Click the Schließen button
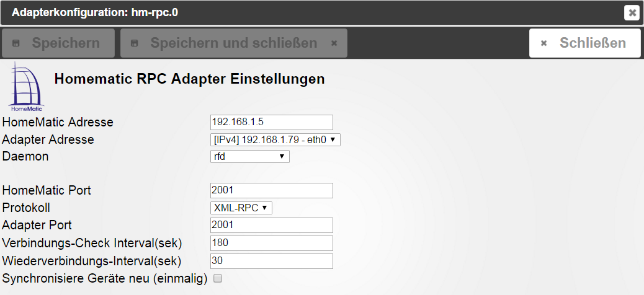This screenshot has width=644, height=295. (x=585, y=43)
